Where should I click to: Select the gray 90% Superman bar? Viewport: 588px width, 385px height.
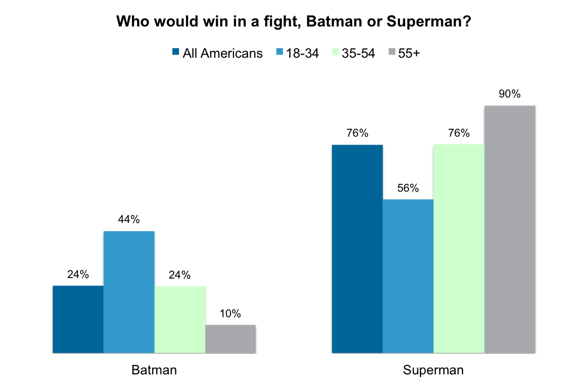click(x=510, y=229)
